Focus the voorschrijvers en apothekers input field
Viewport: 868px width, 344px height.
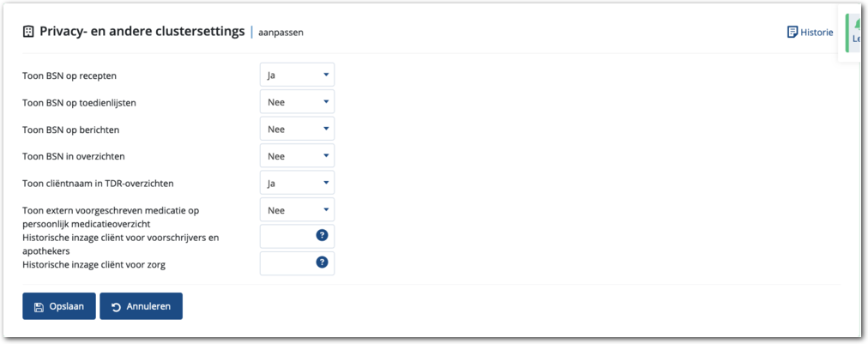pyautogui.click(x=287, y=236)
